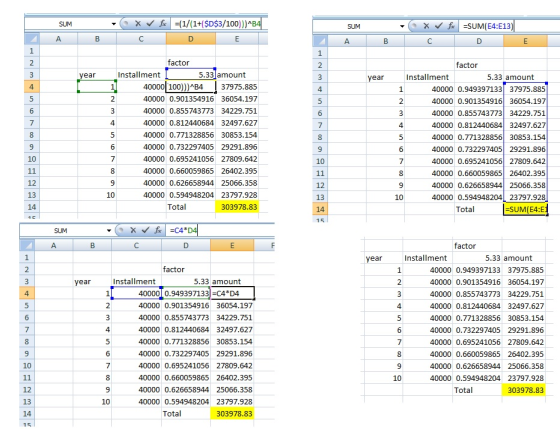Screen dimensions: 560x429
Task: Click 0.732297405 cell in bottom-right table
Action: (x=477, y=330)
